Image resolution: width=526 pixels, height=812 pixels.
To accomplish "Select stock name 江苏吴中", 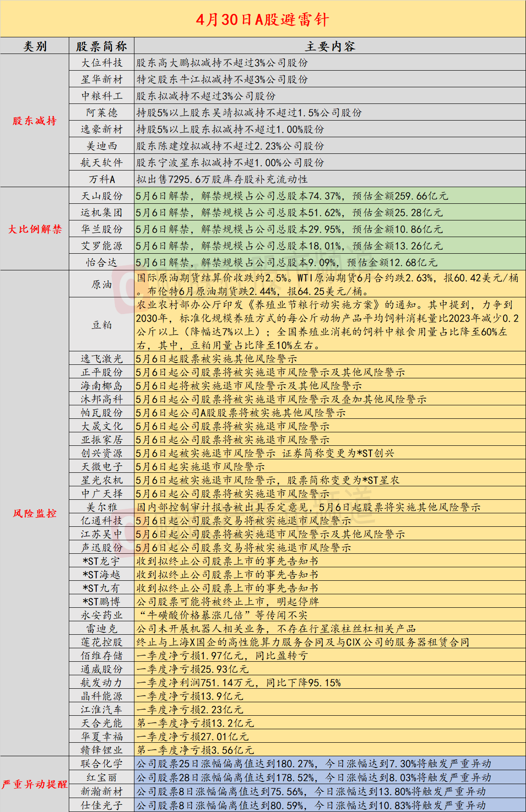I will pyautogui.click(x=102, y=534).
